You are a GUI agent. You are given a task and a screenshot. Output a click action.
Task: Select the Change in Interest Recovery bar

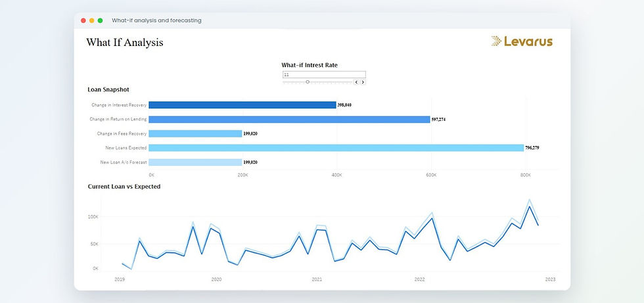coord(242,105)
